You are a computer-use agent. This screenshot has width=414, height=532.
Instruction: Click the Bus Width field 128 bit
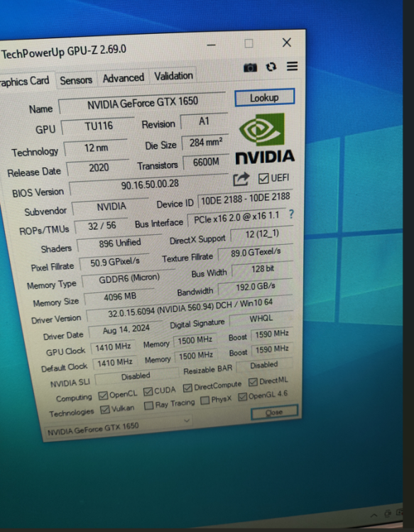262,269
